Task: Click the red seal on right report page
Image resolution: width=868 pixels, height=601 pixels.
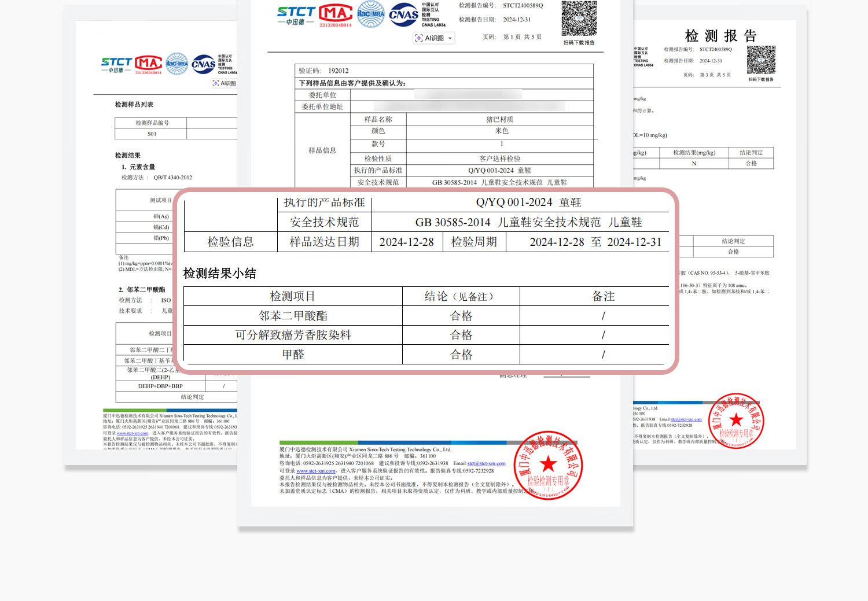Action: click(x=735, y=421)
